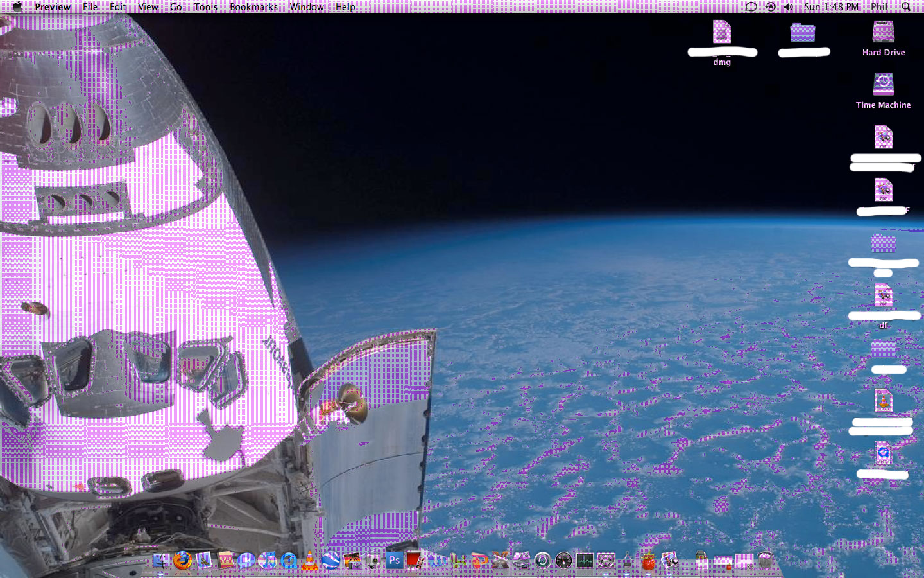Screen dimensions: 924x578
Task: Open Time Machine status menu
Action: point(770,6)
